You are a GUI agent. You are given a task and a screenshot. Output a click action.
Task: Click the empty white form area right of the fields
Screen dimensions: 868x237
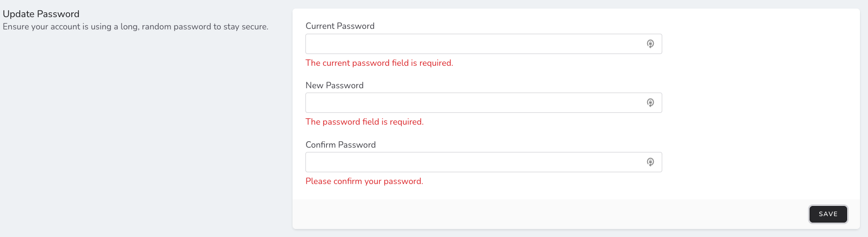[761, 107]
